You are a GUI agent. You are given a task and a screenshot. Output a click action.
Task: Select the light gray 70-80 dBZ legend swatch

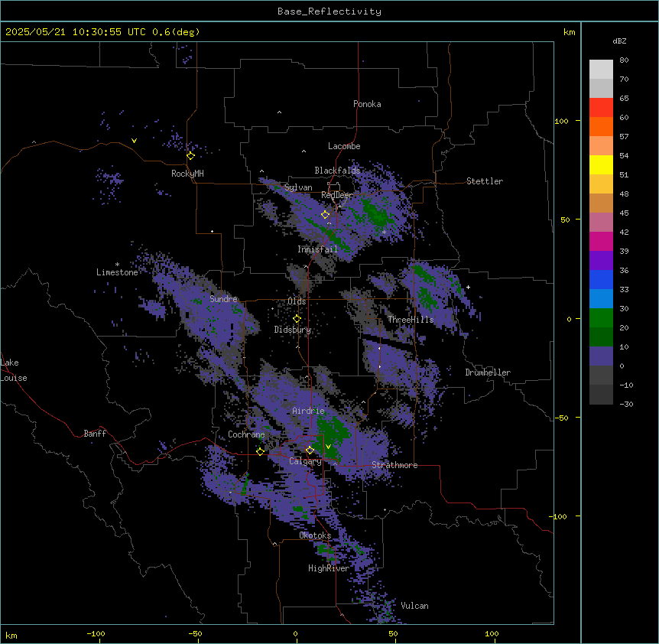pos(601,70)
